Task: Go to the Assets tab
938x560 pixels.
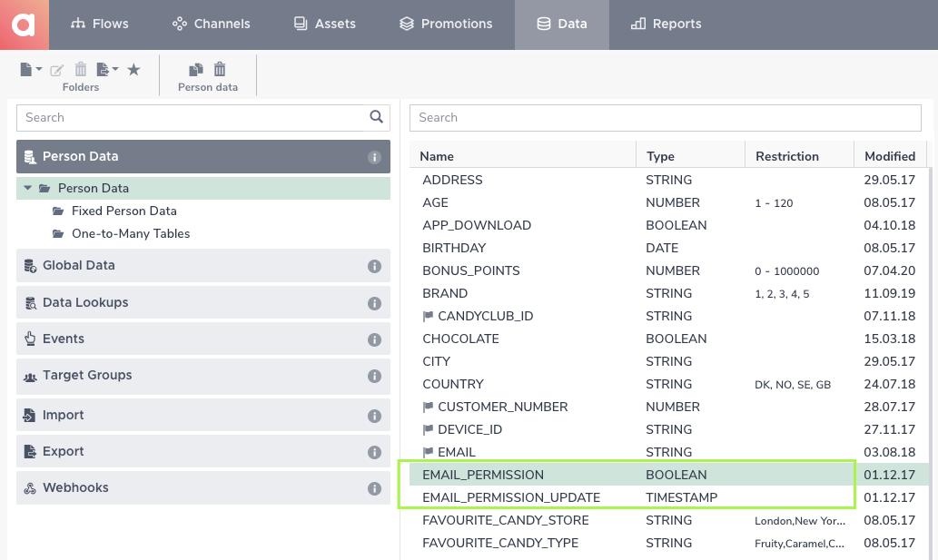Action: [325, 24]
